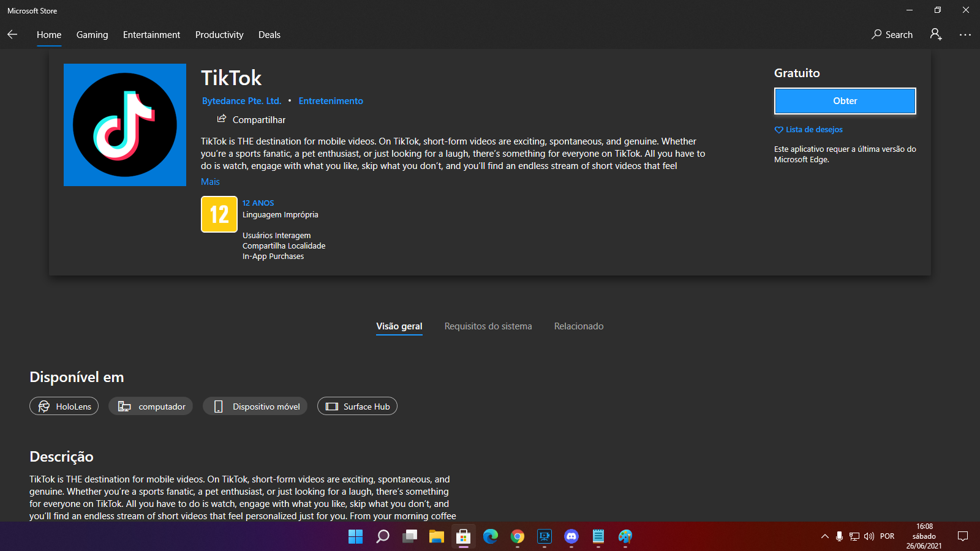Add TikTok via Lista de desejos link
This screenshot has height=551, width=980.
point(814,130)
